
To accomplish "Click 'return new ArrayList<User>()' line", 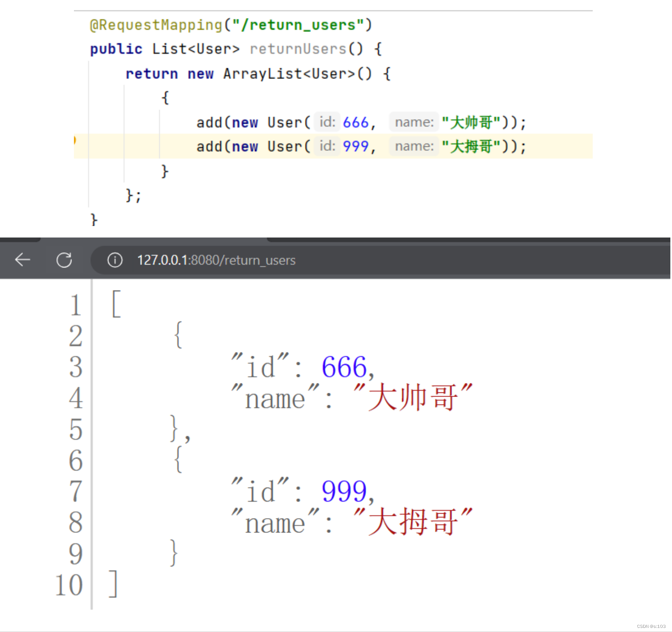I will [258, 74].
